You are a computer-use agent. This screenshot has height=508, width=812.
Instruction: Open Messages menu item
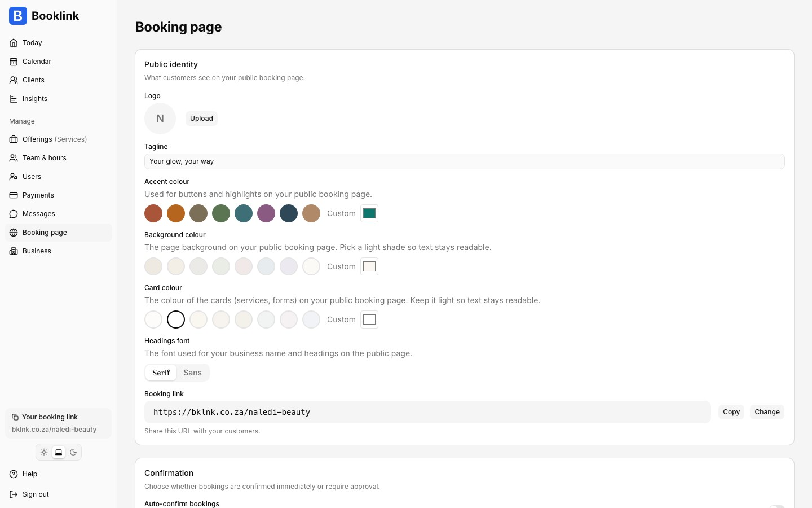tap(59, 214)
